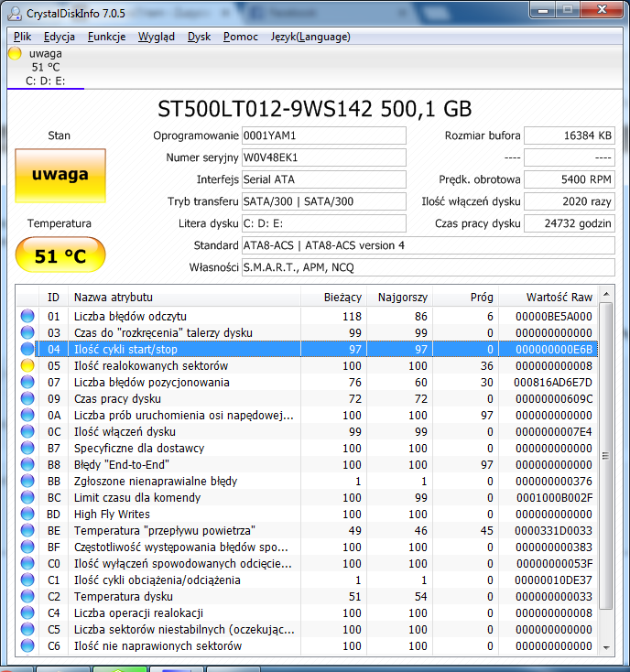The width and height of the screenshot is (630, 672).
Task: Select attribute name Temperatura dysku
Action: coord(124,597)
